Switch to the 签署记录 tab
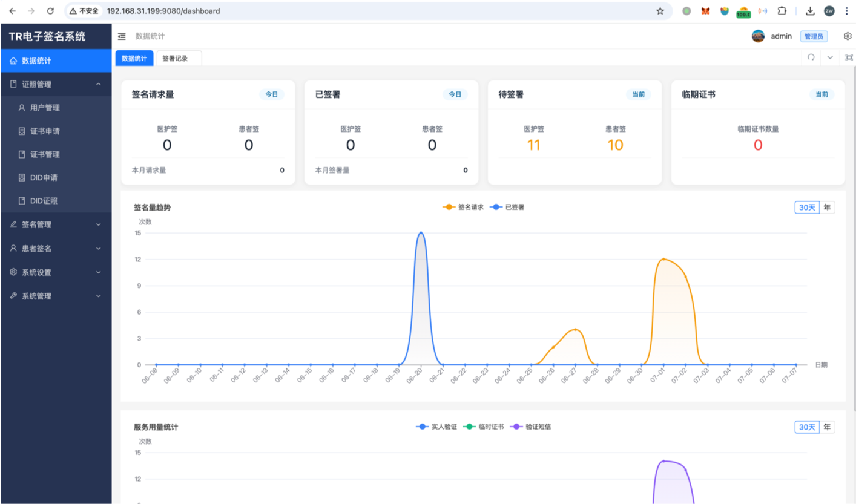The image size is (856, 504). tap(175, 59)
